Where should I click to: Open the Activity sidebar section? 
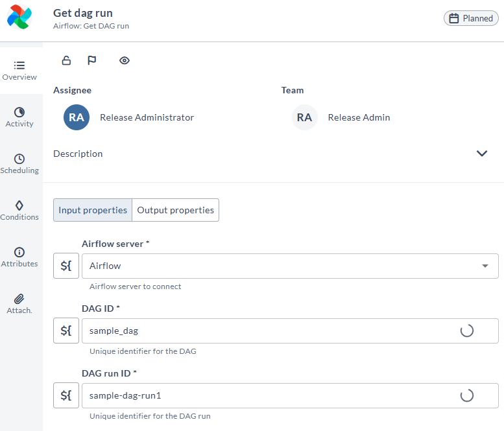pos(19,117)
